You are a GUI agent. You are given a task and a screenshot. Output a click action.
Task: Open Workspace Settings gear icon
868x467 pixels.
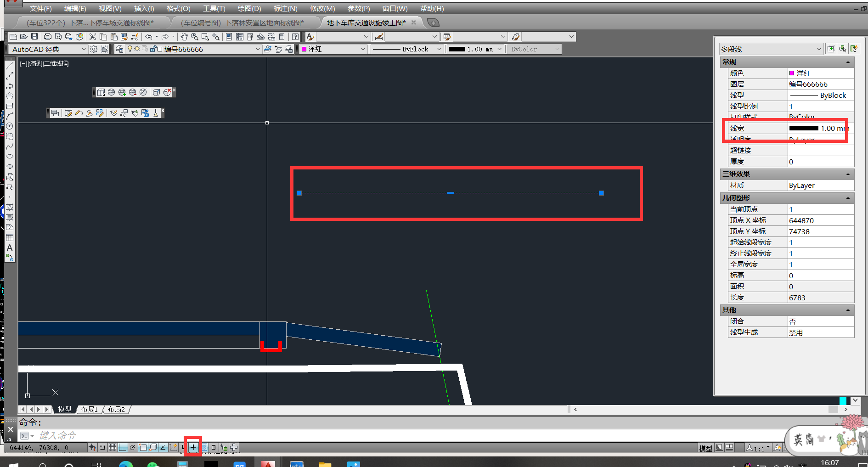(x=94, y=49)
